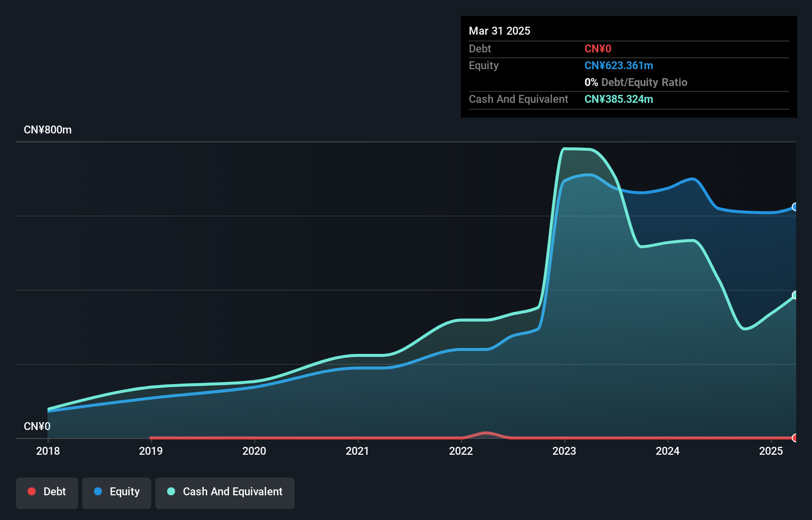Click the blue Equity legend dot

coord(98,491)
